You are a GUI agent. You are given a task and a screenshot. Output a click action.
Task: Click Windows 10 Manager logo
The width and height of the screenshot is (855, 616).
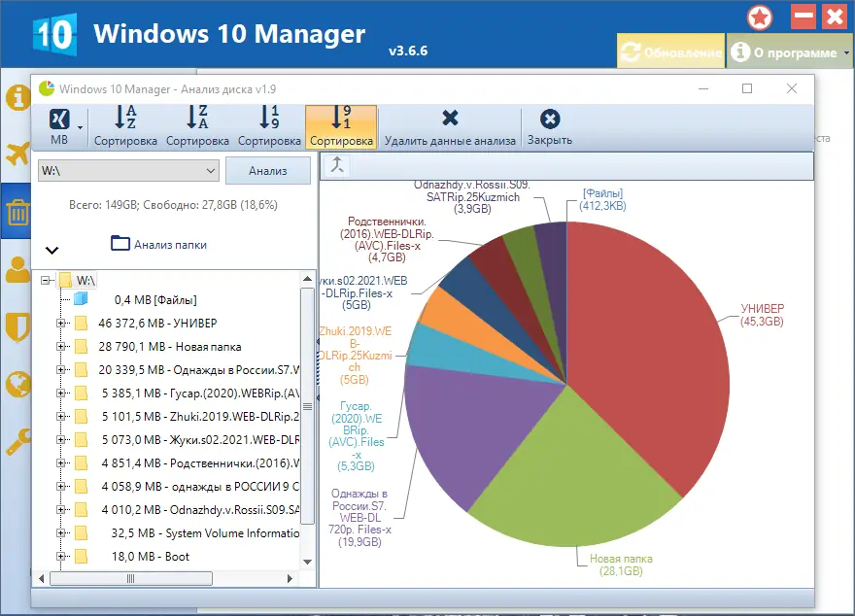[54, 34]
